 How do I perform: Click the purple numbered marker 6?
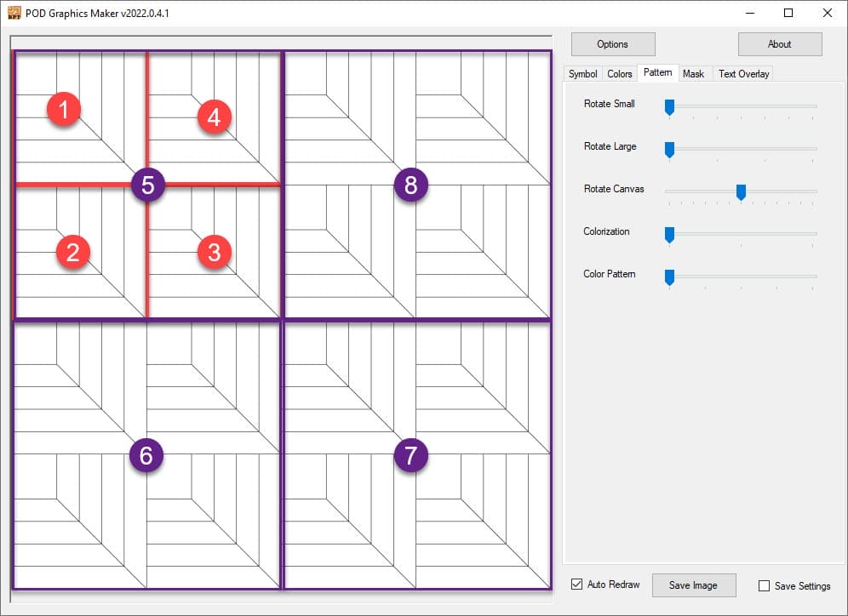pos(146,456)
